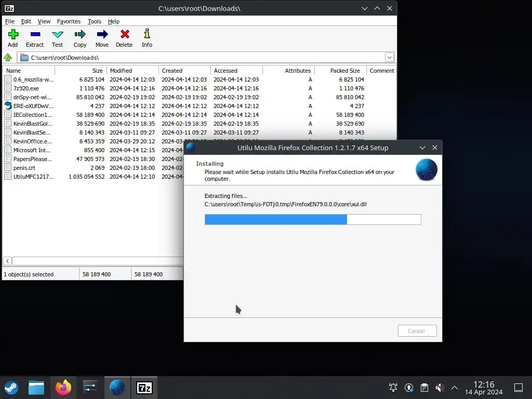Click the 7z logo in title bar
This screenshot has height=399, width=532.
click(9, 8)
